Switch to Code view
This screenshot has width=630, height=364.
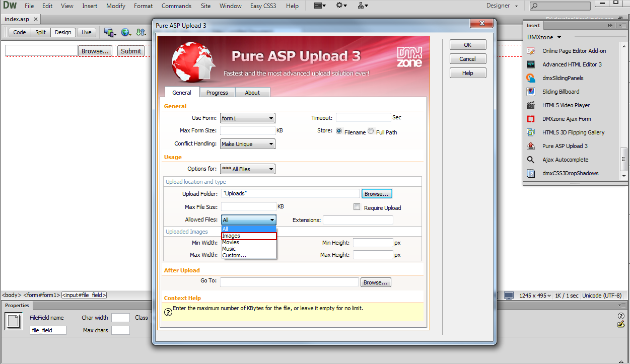point(20,32)
